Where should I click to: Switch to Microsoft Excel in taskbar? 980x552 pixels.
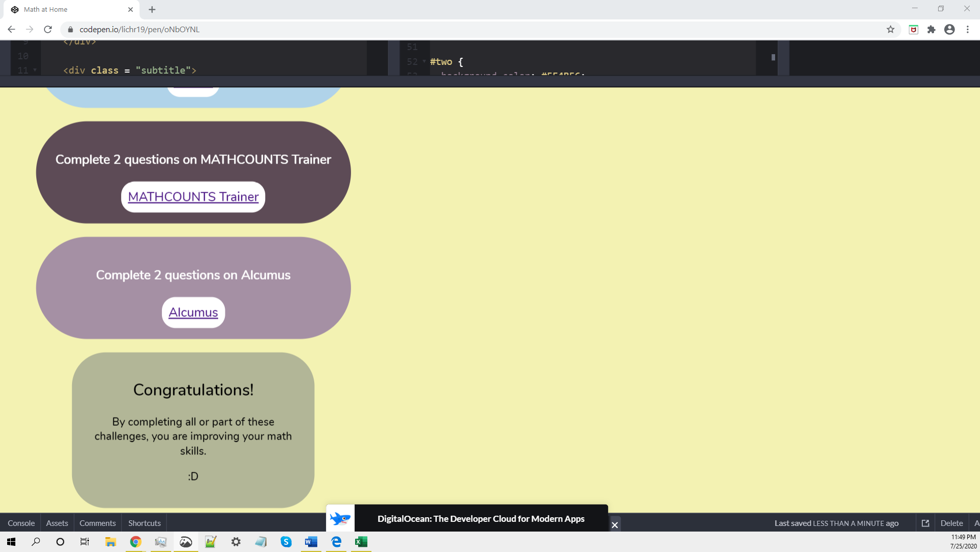pos(361,542)
